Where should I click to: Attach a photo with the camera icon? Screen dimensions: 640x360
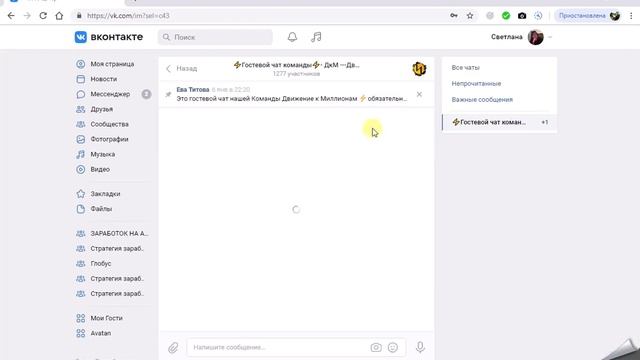(x=376, y=347)
